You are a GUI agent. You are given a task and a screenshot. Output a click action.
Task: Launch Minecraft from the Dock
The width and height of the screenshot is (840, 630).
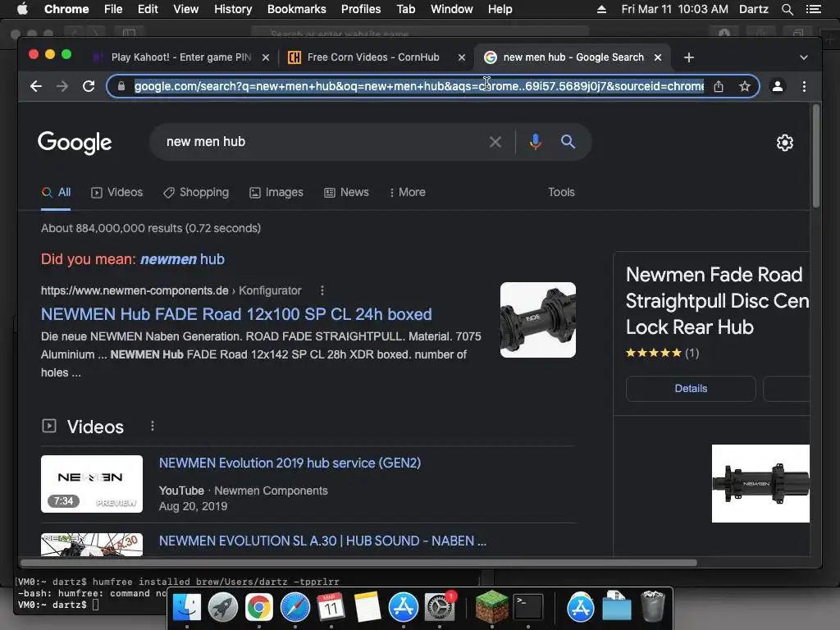[492, 608]
